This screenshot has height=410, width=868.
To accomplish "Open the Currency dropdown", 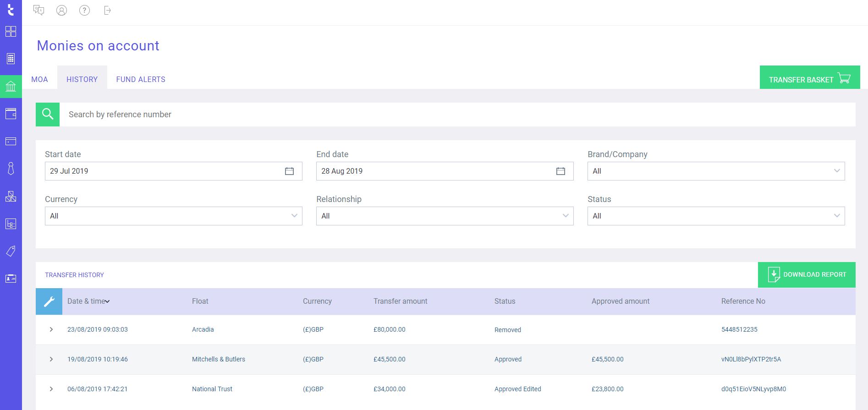I will click(173, 216).
